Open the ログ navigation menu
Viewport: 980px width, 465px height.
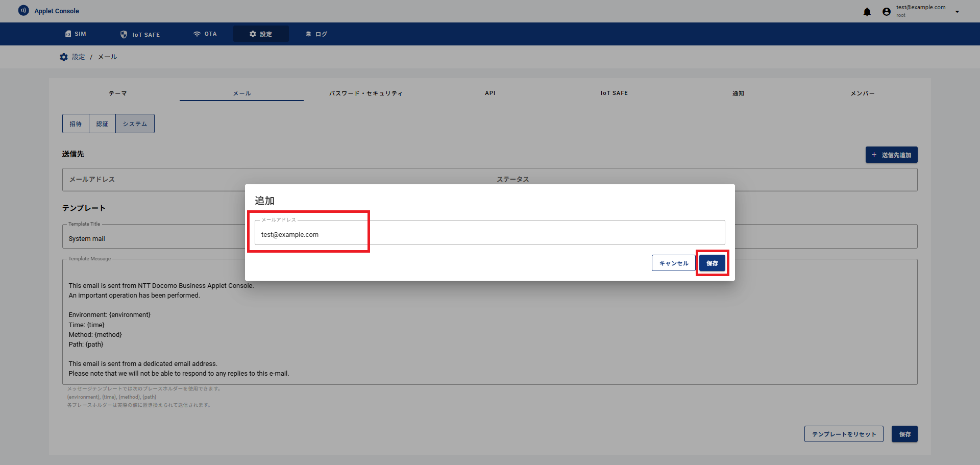coord(316,34)
